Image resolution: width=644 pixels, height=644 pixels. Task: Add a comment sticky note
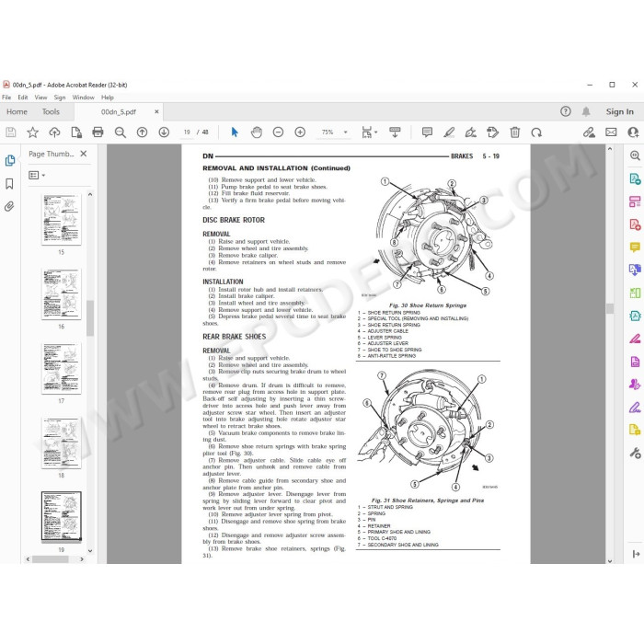(427, 132)
